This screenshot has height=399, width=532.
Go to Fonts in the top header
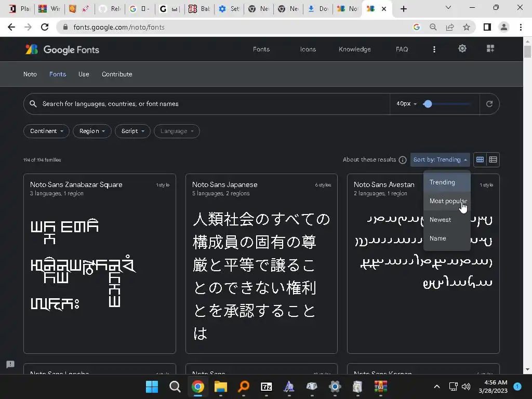261,49
